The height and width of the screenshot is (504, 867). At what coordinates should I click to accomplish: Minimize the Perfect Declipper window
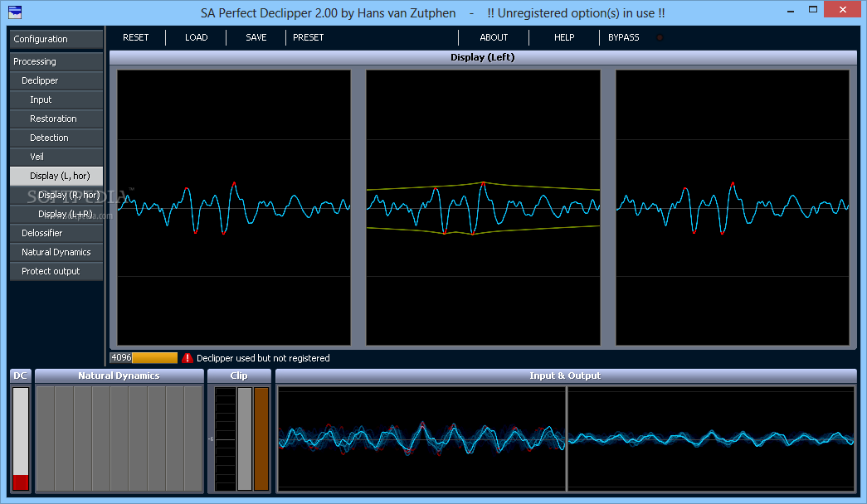coord(791,10)
